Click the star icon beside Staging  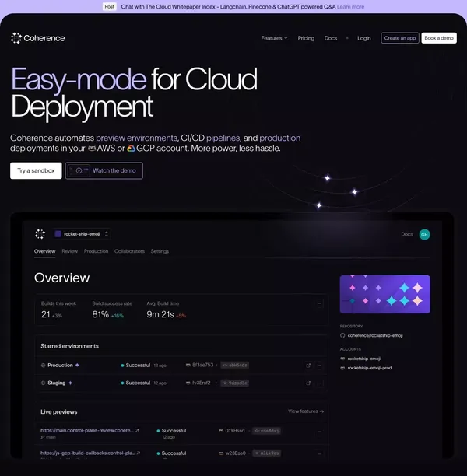click(70, 383)
